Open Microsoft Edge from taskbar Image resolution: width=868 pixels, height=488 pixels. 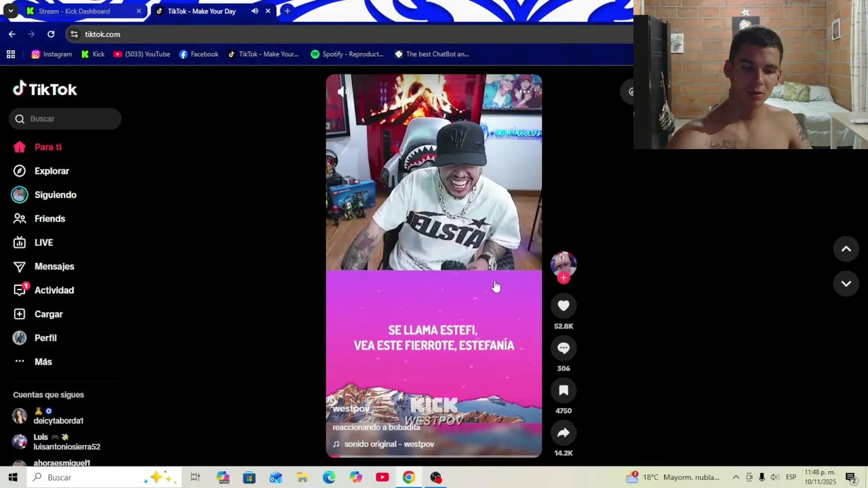[329, 477]
